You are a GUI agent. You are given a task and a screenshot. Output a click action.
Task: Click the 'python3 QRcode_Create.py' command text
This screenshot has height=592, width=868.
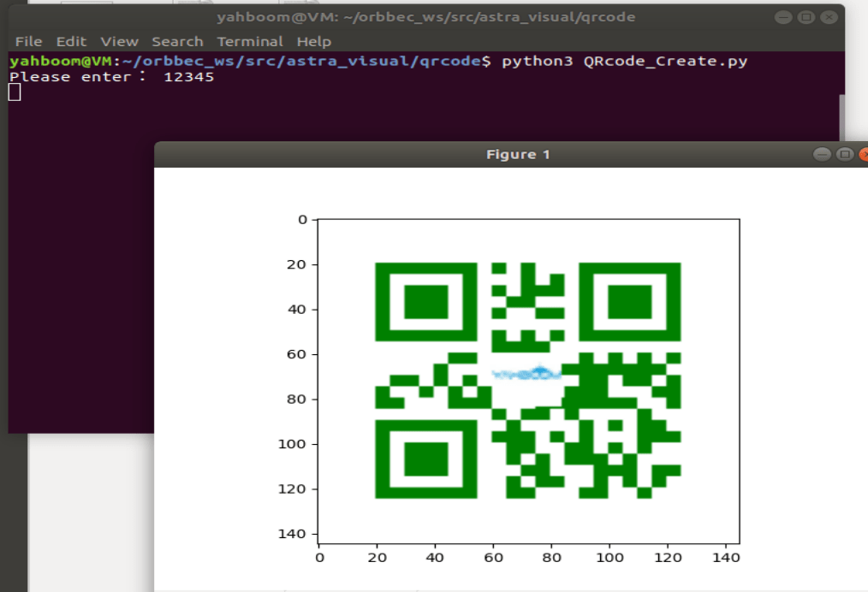pos(624,62)
